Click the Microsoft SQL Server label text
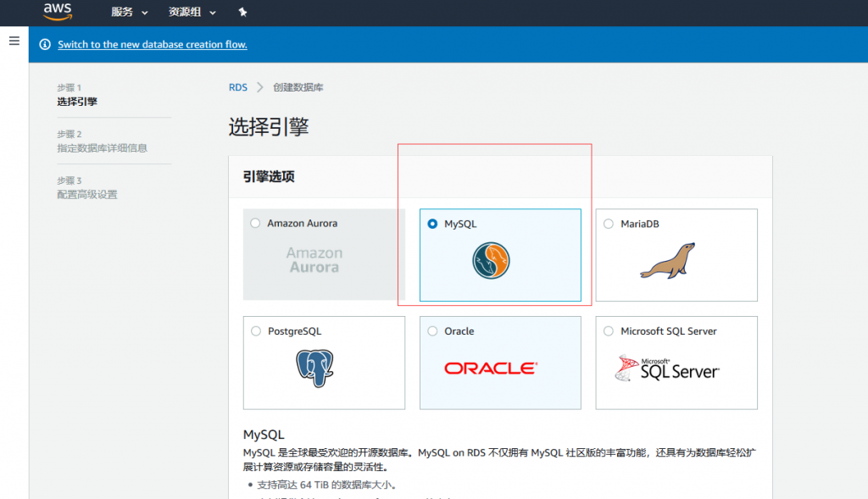 click(x=668, y=330)
